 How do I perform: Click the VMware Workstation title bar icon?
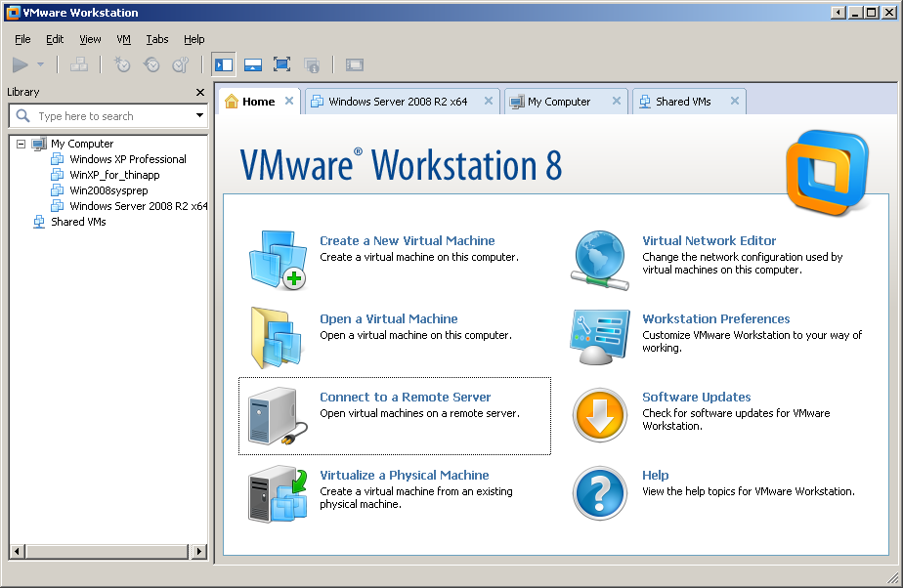(x=13, y=13)
